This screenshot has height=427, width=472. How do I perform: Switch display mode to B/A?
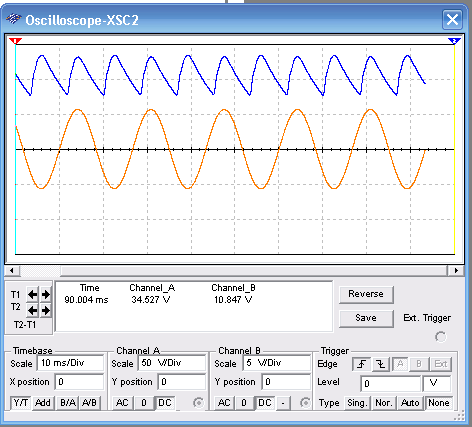click(x=68, y=403)
